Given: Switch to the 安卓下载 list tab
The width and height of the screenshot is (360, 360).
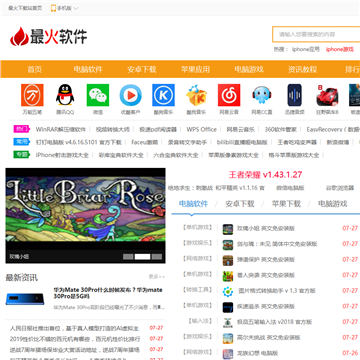Looking at the screenshot, I should (240, 204).
